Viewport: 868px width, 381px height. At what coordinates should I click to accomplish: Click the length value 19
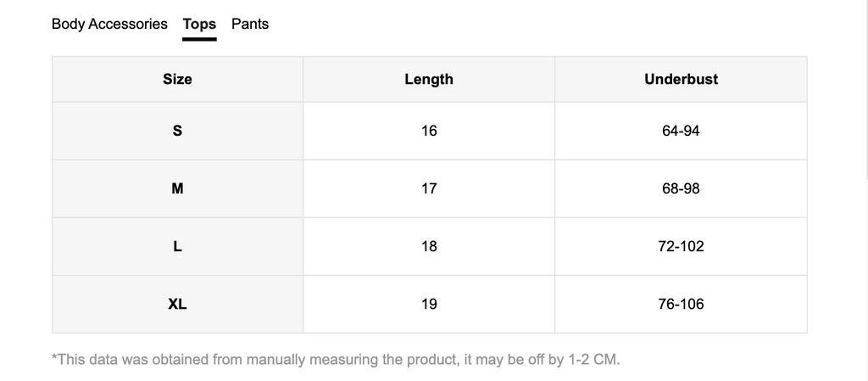tap(429, 304)
